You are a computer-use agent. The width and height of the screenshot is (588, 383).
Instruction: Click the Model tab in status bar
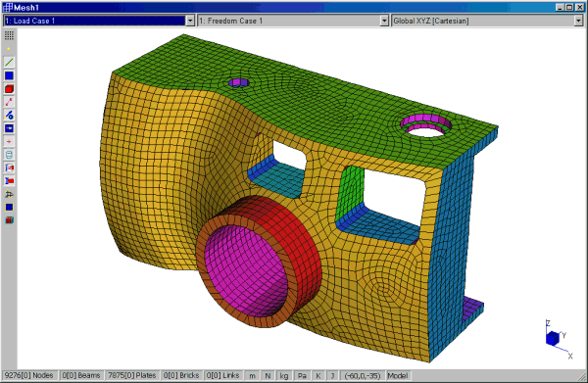[398, 375]
